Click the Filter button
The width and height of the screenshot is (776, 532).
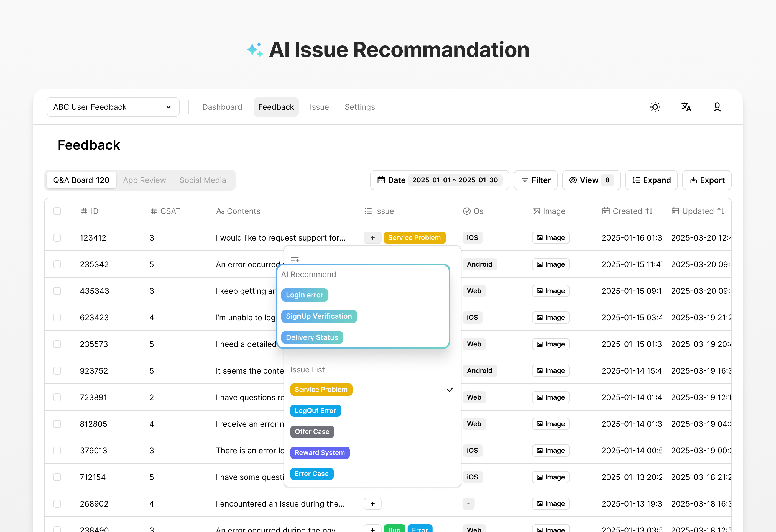point(536,180)
